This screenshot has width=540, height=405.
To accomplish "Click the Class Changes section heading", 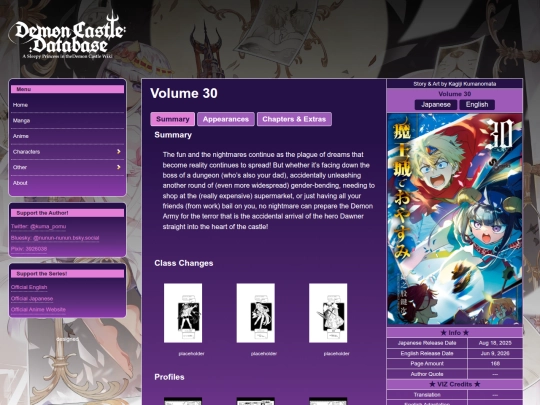I will tap(184, 263).
